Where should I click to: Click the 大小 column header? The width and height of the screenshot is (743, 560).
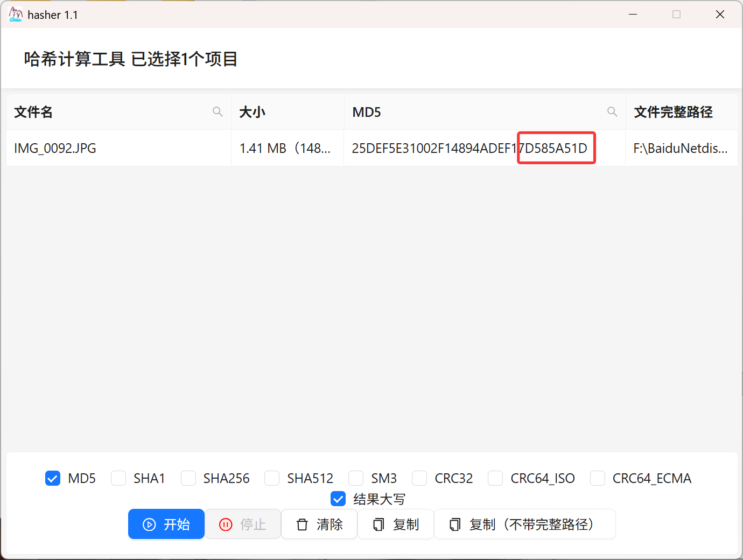coord(288,111)
